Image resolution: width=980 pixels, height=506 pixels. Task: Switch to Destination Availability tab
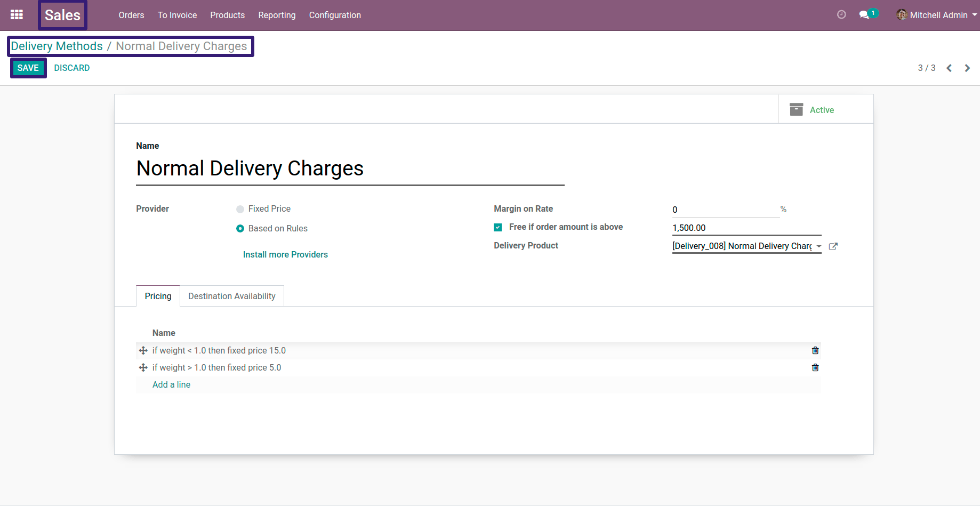[232, 296]
